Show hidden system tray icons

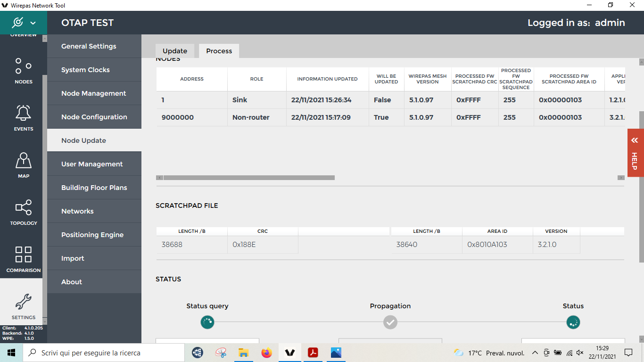pos(535,353)
